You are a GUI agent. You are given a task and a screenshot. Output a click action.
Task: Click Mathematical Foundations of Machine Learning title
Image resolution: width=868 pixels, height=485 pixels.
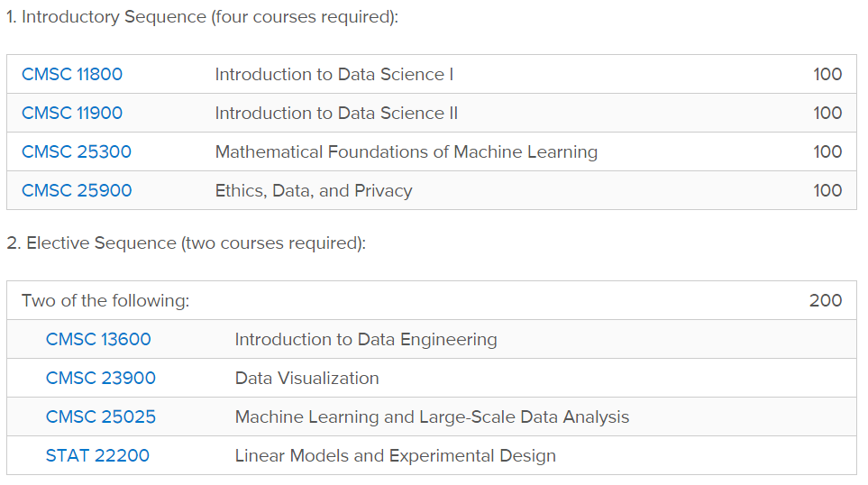(x=406, y=152)
